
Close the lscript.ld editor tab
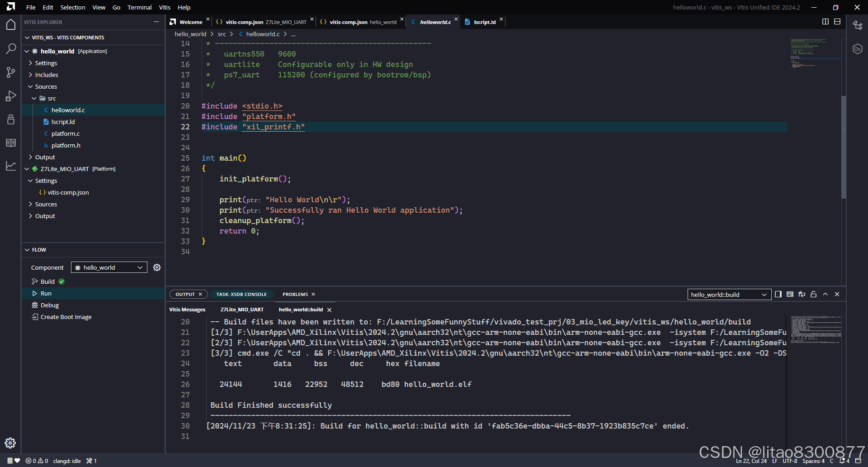click(501, 19)
